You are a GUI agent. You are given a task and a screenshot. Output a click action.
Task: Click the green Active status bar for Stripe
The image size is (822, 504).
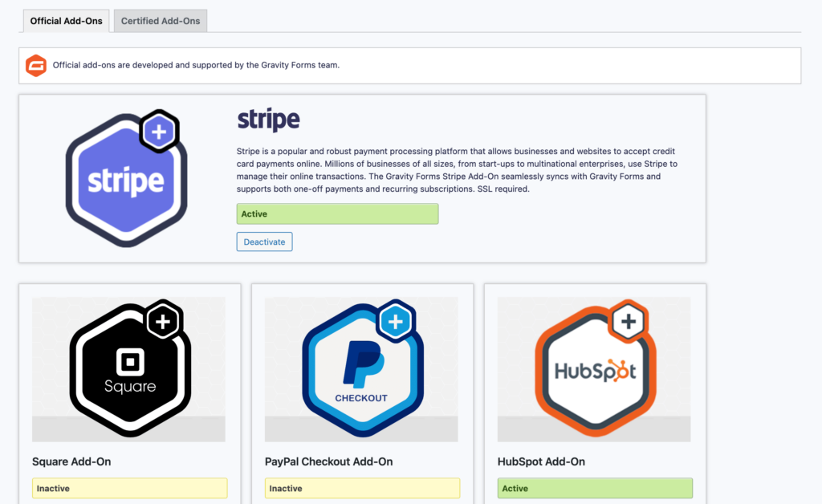click(337, 214)
